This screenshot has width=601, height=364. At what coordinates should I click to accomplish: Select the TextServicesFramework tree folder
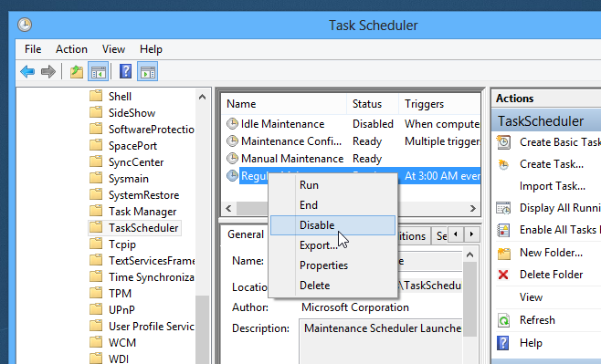click(x=152, y=261)
